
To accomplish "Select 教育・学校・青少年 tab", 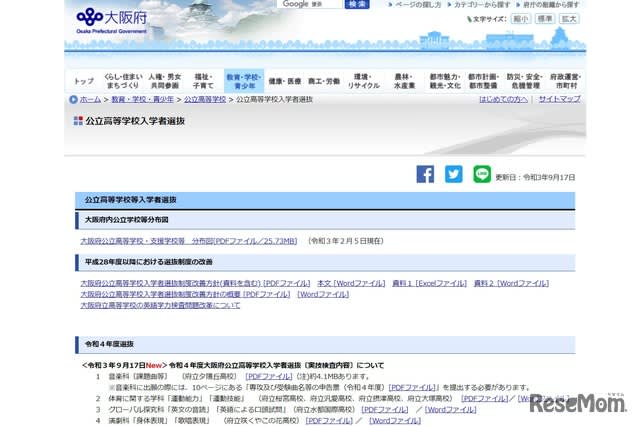I will [244, 81].
